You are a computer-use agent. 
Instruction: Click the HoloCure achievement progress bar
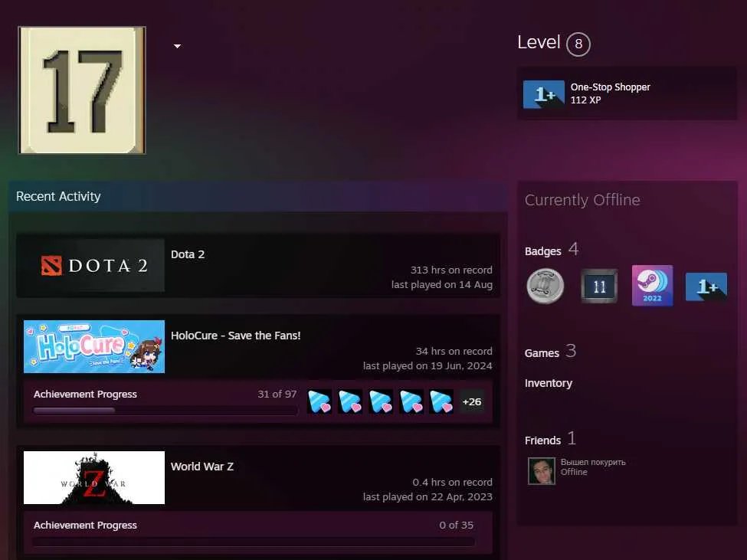tap(165, 410)
